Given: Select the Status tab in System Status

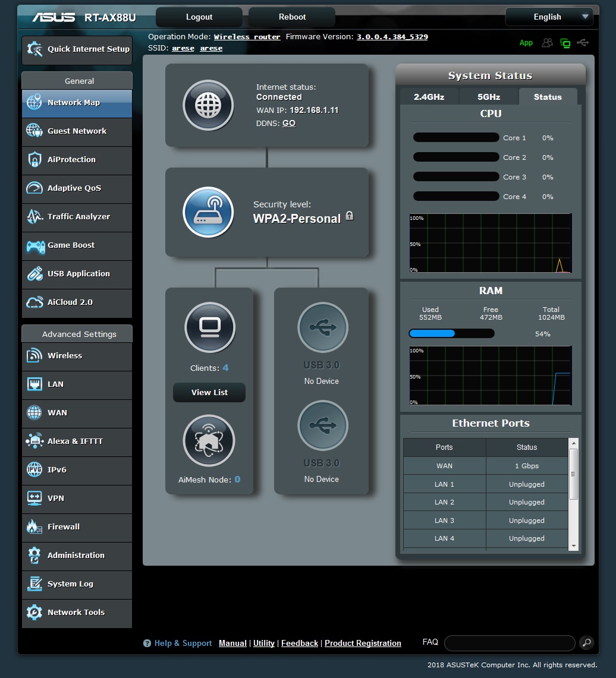Looking at the screenshot, I should pos(548,97).
